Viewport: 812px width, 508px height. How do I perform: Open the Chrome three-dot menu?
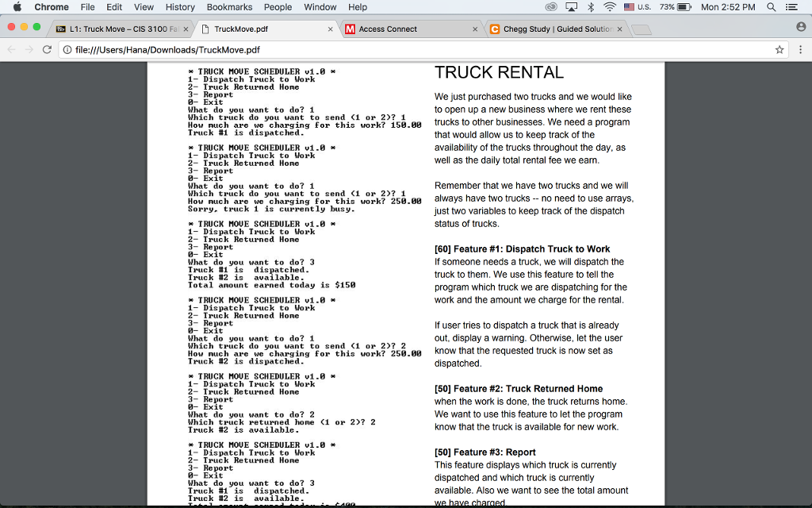[801, 50]
